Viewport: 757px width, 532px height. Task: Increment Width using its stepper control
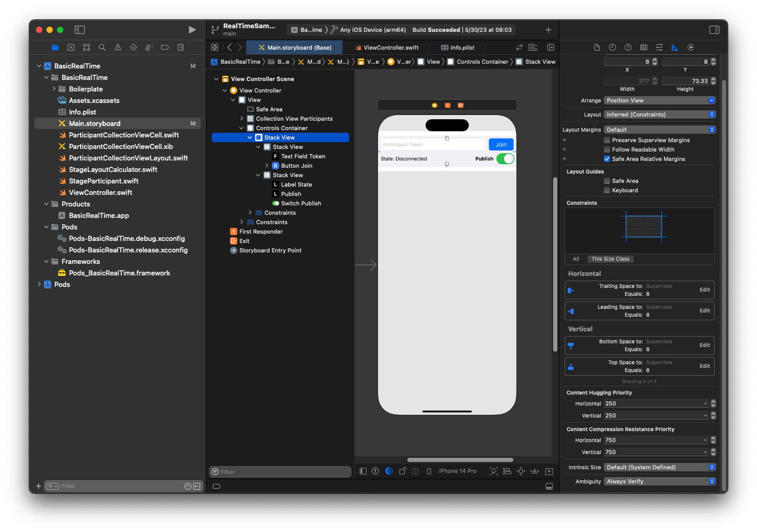(654, 79)
